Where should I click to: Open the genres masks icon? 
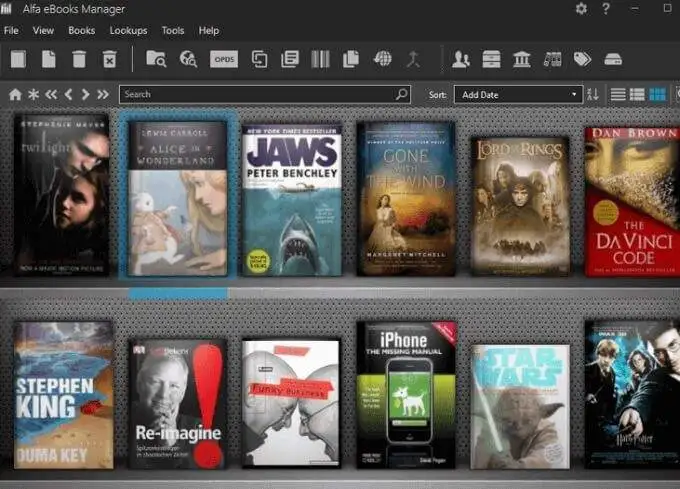(x=552, y=59)
